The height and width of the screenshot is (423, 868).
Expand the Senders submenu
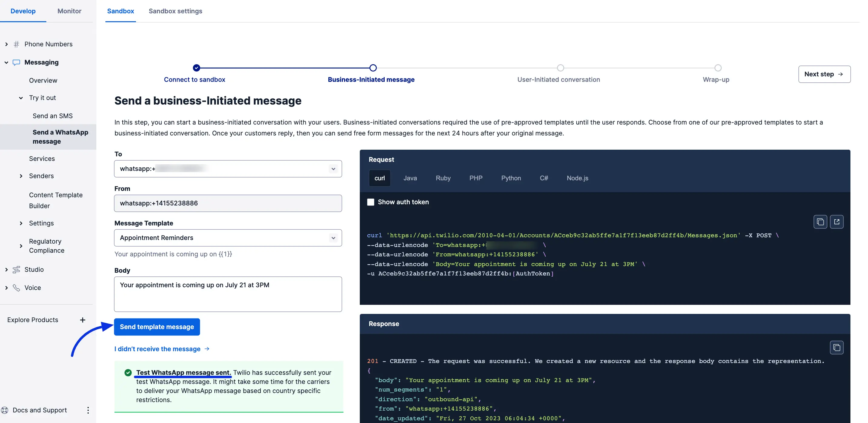pyautogui.click(x=21, y=176)
